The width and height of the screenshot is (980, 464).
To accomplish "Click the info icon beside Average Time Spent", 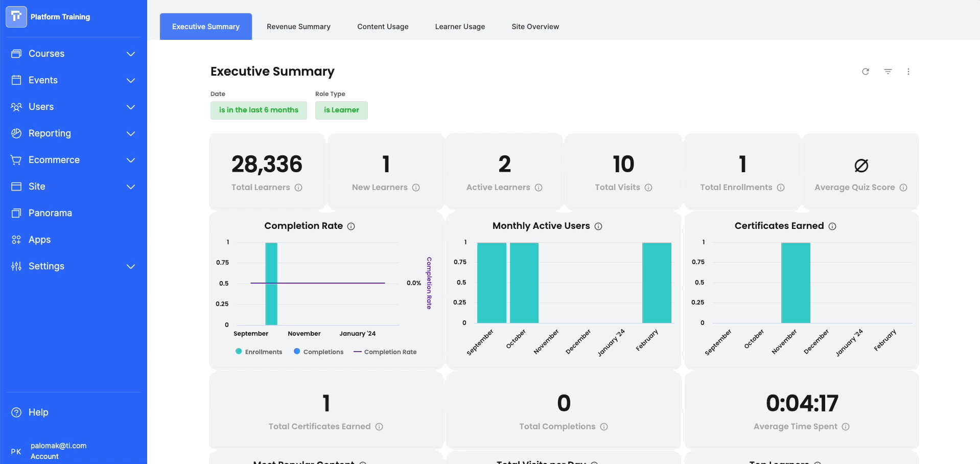I will [x=846, y=427].
